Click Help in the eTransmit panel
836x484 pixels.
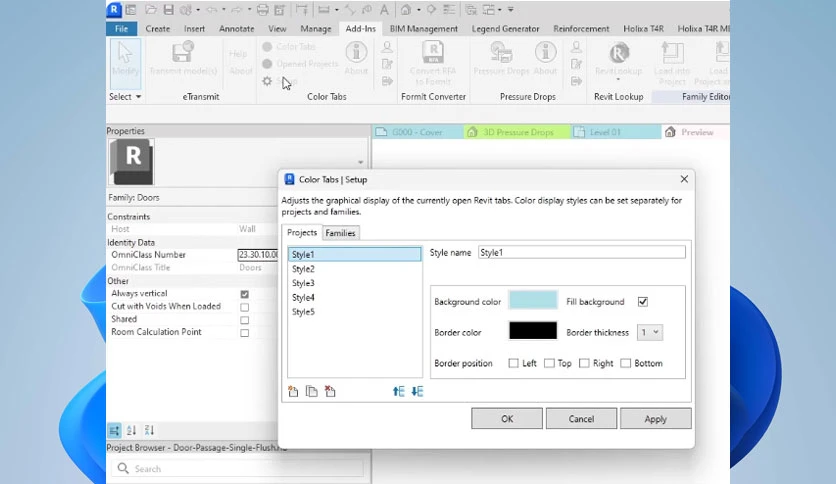pos(238,54)
